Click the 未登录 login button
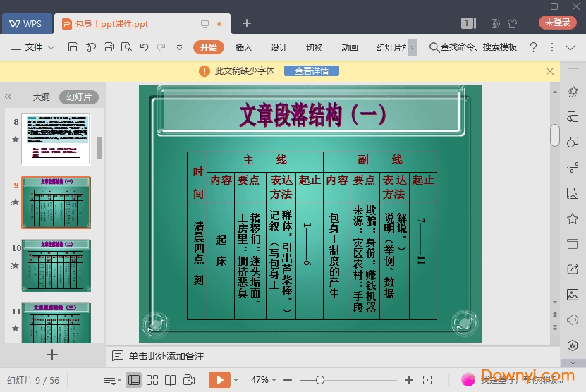Screen dimensions: 586x392 pyautogui.click(x=557, y=23)
